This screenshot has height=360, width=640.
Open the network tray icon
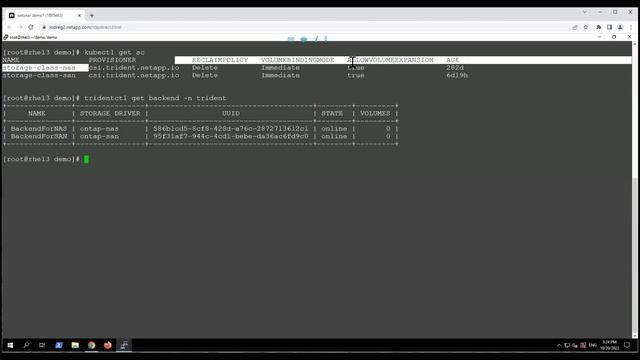point(567,345)
